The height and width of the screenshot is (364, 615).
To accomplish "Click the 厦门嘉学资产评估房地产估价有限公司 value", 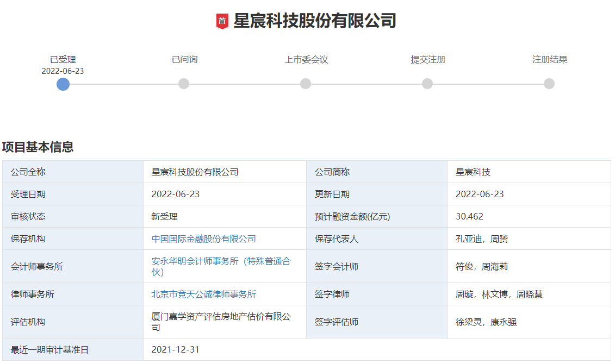I will pos(221,322).
